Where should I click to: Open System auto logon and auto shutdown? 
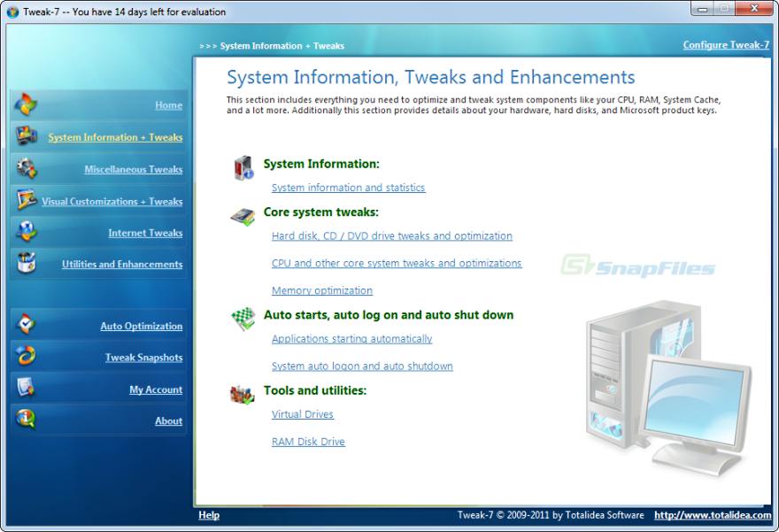362,366
